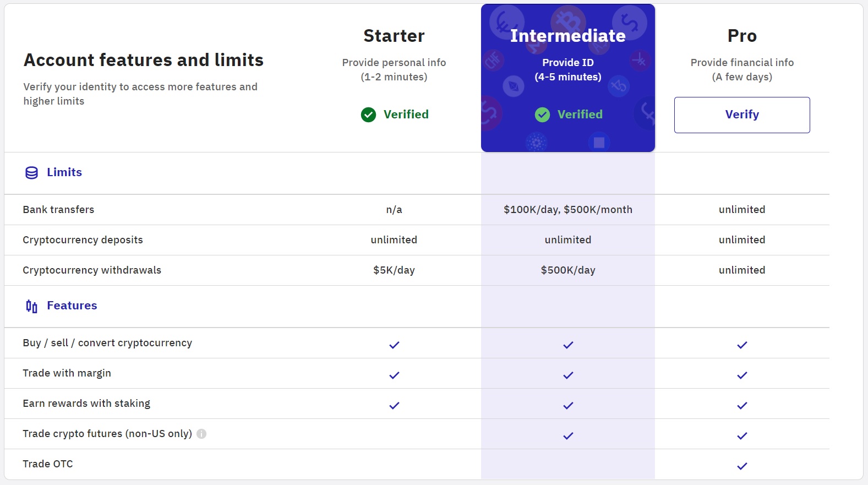Click the Starter $5K/day withdrawals limit

394,270
